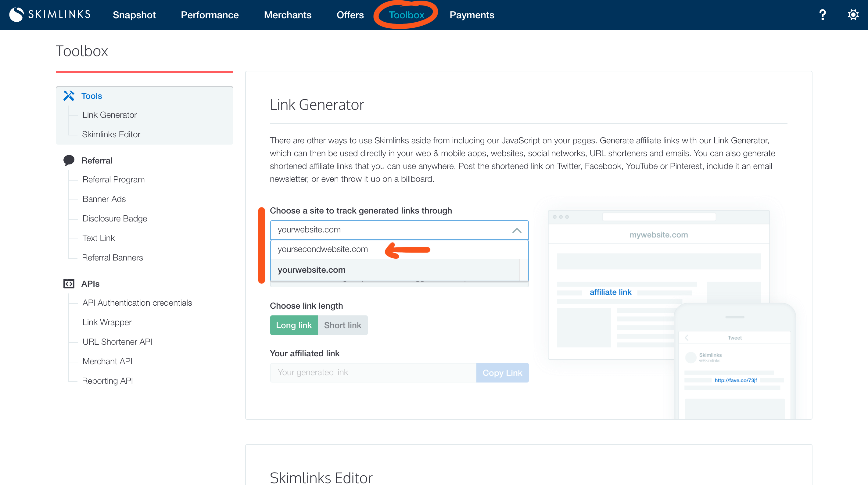Select the Long link option

(294, 325)
